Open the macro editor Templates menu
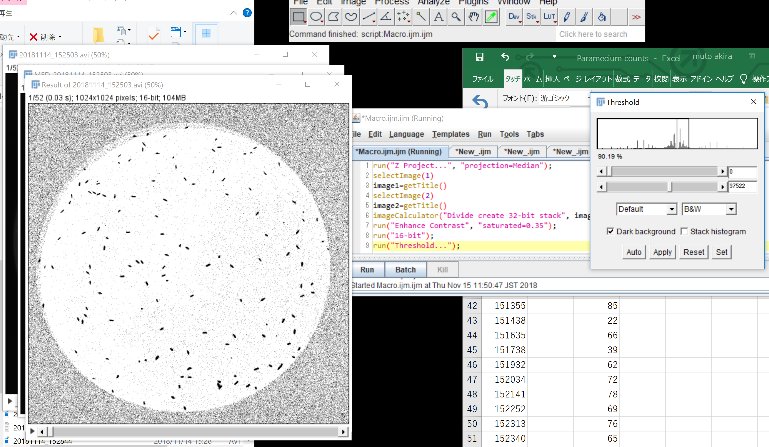769x447 pixels. pos(451,134)
